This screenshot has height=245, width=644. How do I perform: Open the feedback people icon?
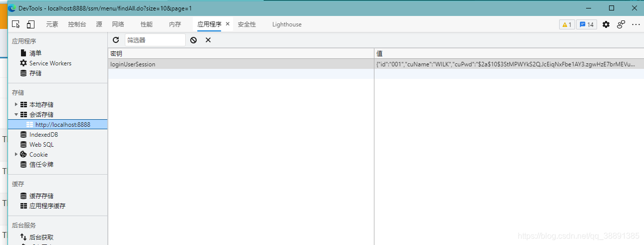click(x=621, y=24)
